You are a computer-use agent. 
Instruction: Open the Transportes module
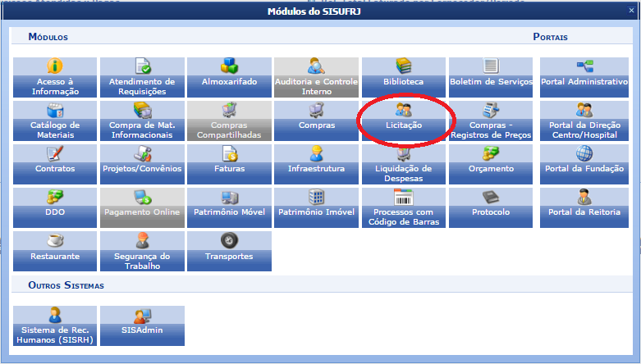point(229,250)
